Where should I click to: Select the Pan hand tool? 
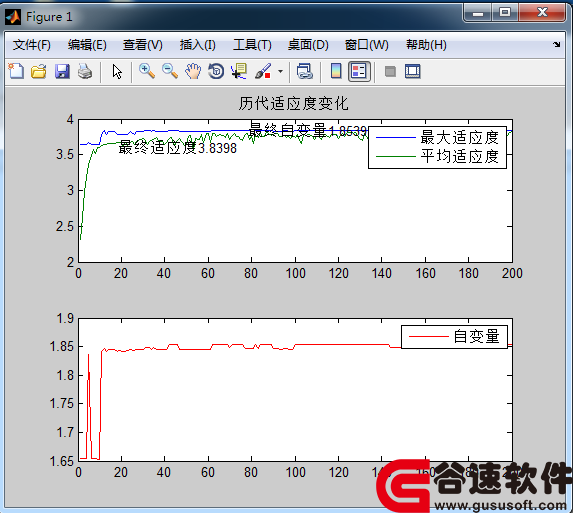193,71
